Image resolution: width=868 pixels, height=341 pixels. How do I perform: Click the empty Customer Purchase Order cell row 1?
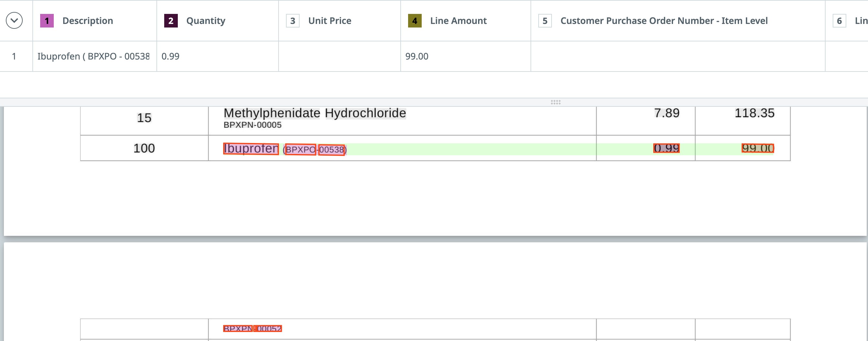(678, 56)
